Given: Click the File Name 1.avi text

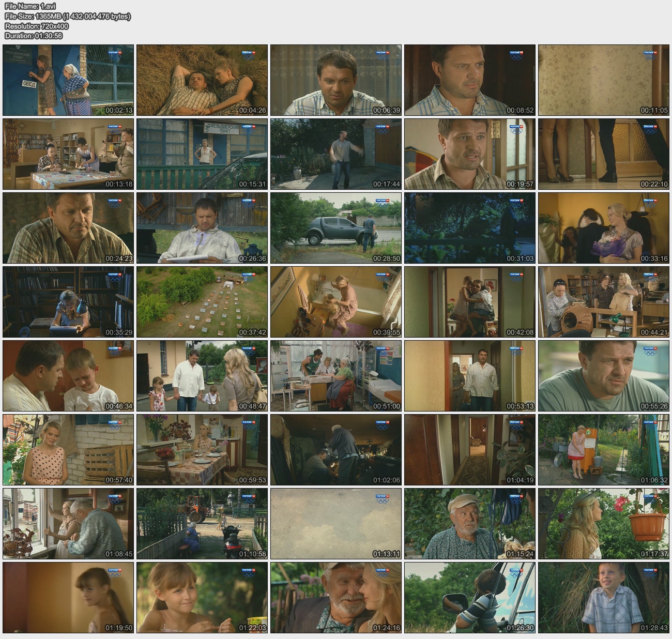Looking at the screenshot, I should (30, 7).
